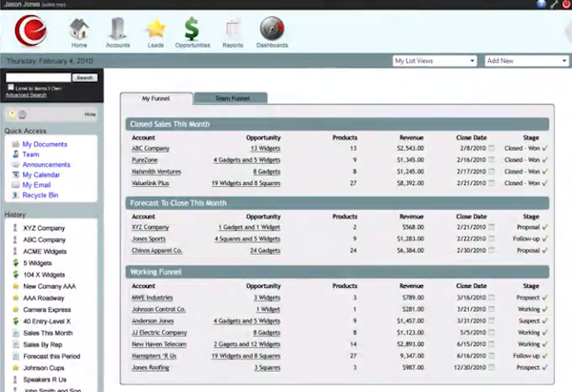
Task: Click the red company logo
Action: (x=31, y=31)
